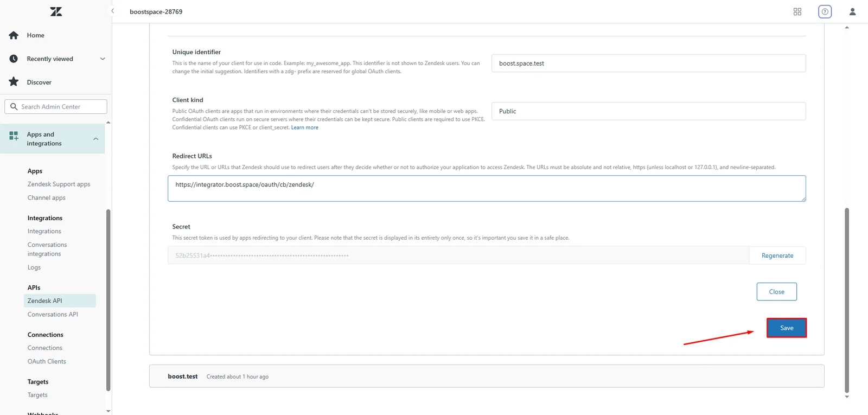Click the main page vertical scrollbar
868x415 pixels.
click(847, 300)
